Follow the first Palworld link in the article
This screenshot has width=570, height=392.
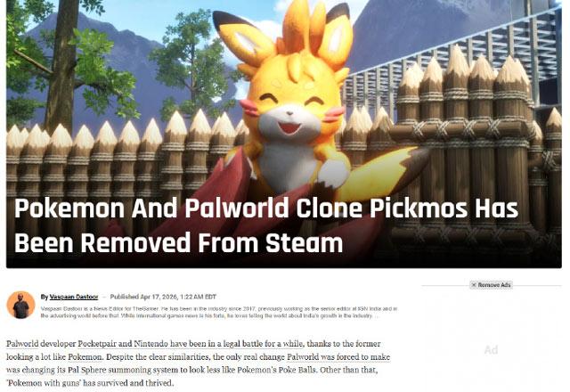click(x=22, y=344)
